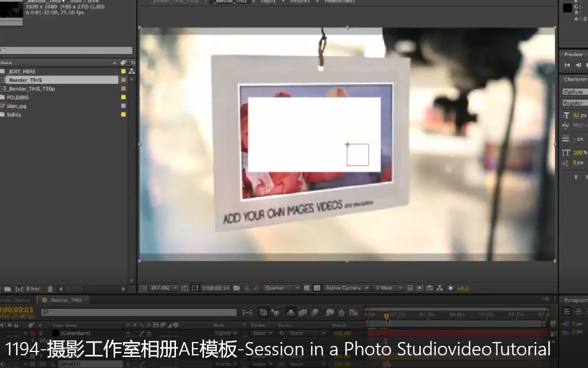This screenshot has width=588, height=368.
Task: Toggle shy switch on ColorBurn layer
Action: point(128,333)
